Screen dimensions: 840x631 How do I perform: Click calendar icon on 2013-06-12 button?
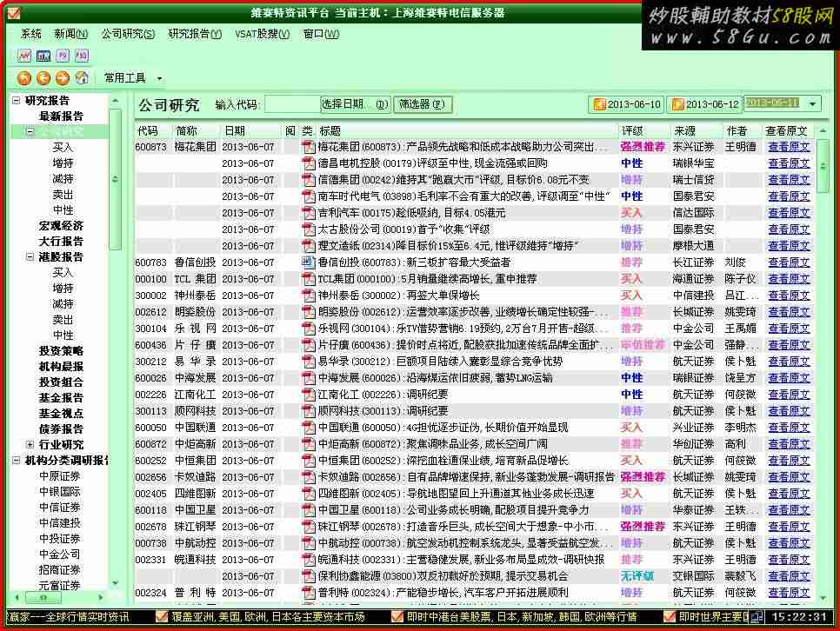pyautogui.click(x=677, y=104)
